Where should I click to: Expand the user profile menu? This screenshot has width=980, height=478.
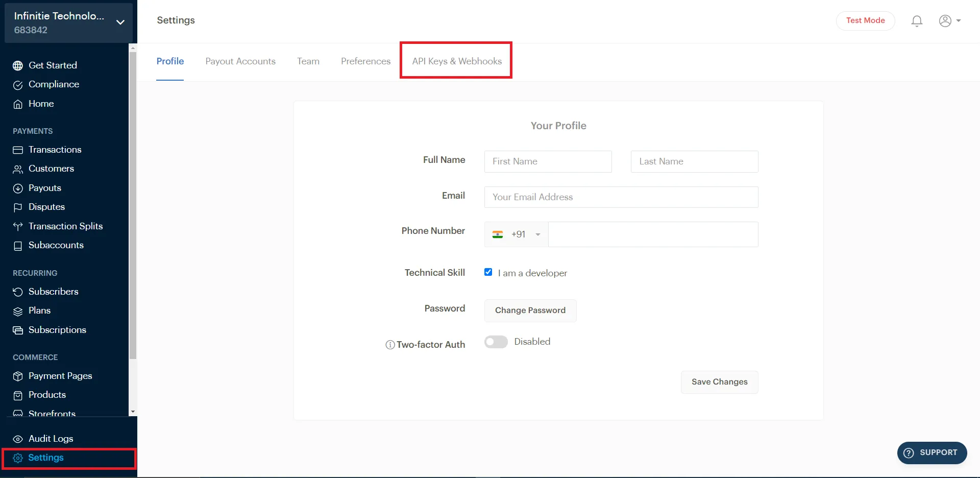949,21
